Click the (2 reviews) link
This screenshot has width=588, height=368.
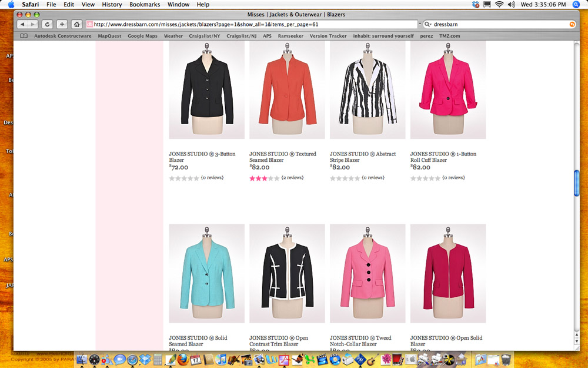tap(292, 178)
